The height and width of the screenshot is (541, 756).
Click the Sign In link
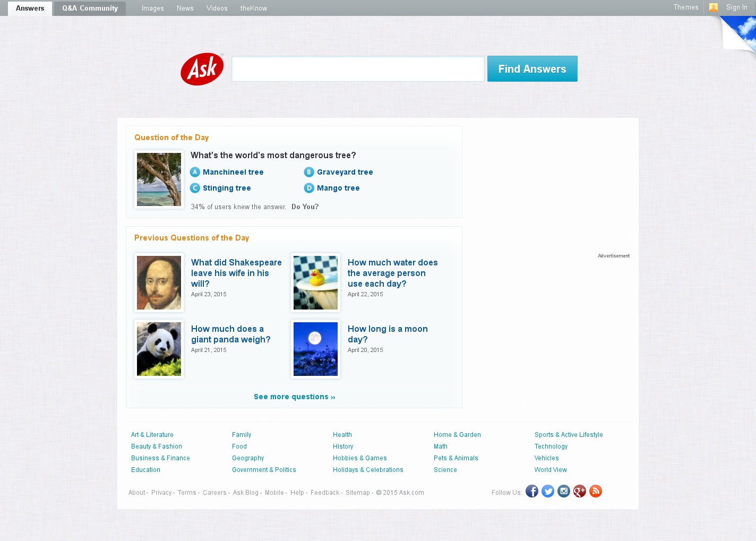tap(737, 7)
